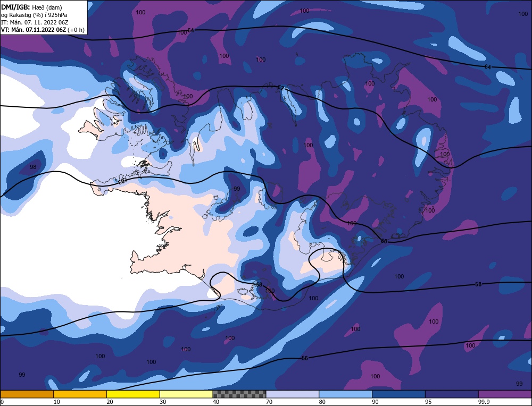532x406 pixels.
Task: Click the legend tick label '80'
Action: [322, 402]
